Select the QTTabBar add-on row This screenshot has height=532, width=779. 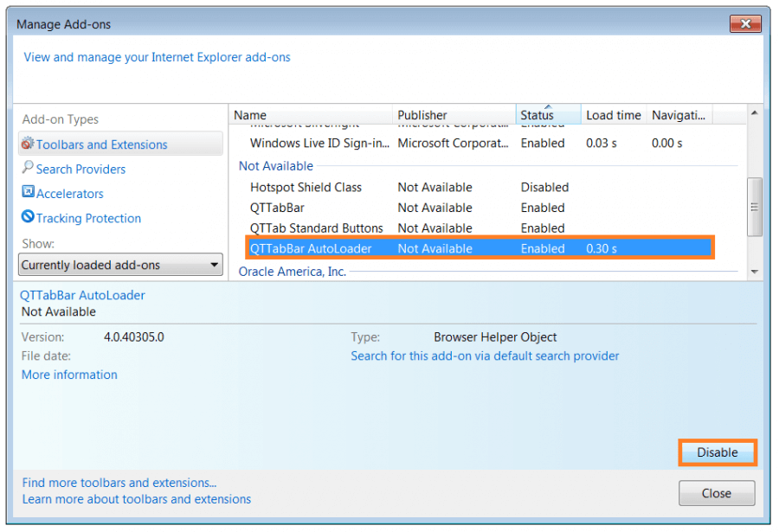click(x=480, y=208)
